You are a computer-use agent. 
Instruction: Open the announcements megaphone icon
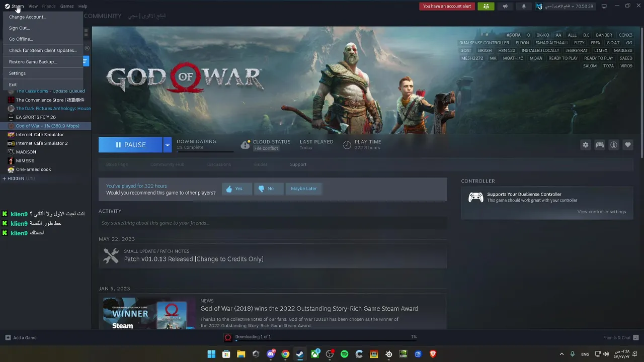(505, 7)
